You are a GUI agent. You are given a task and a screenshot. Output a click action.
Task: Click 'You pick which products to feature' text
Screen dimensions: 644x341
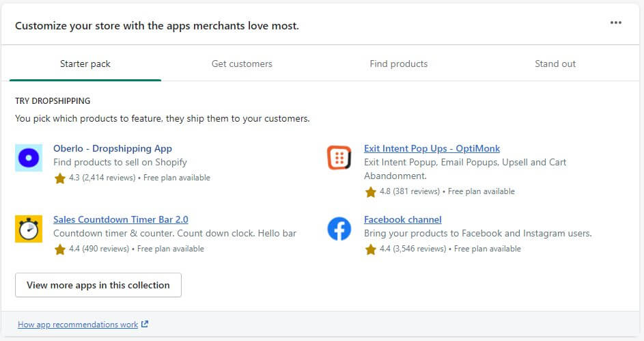pyautogui.click(x=163, y=119)
